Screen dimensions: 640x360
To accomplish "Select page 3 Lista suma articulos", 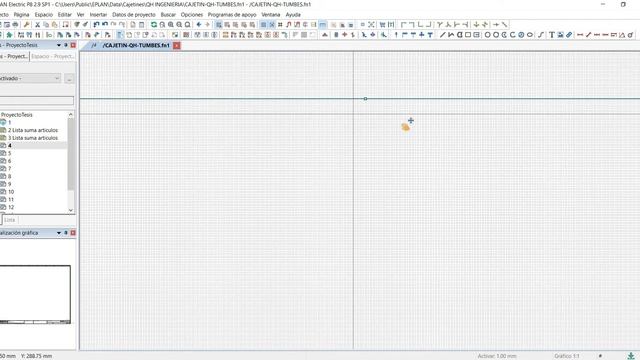I will click(33, 138).
